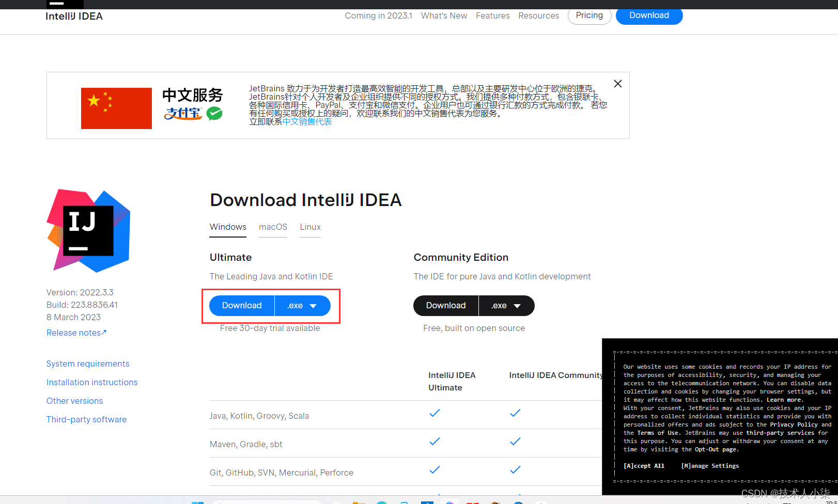Click the Chinese flag image in the banner
Viewport: 838px width, 504px height.
pyautogui.click(x=116, y=108)
